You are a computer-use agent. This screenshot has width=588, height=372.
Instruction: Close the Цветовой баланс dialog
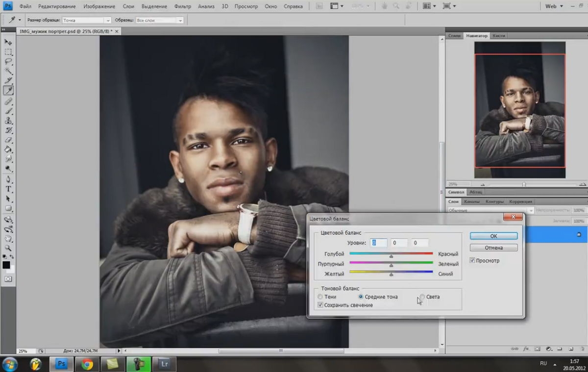coord(513,217)
